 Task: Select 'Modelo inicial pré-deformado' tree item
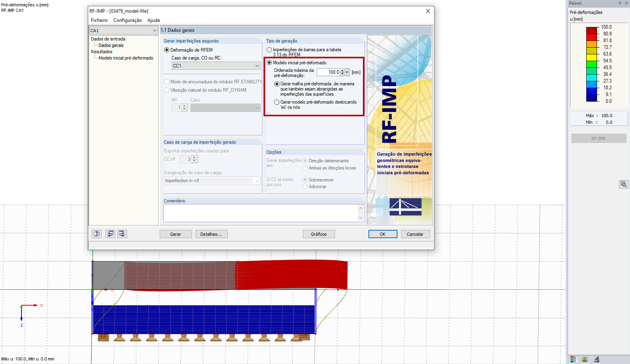click(x=126, y=58)
